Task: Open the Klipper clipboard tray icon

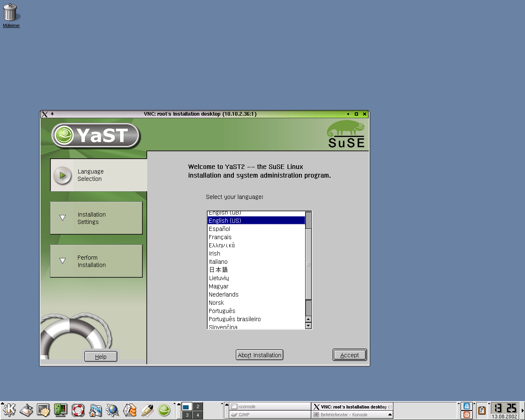Action: click(482, 410)
